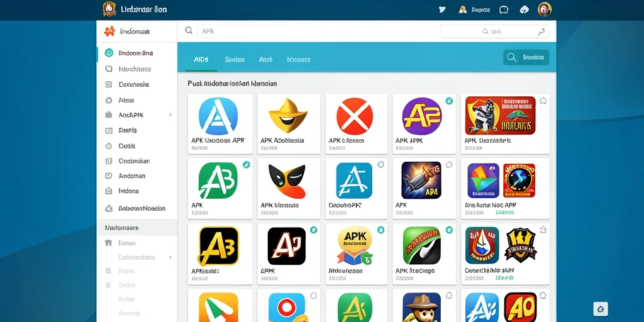Screen dimensions: 644x322
Task: Click the white flag-shaped icon in top bar
Action: point(442,9)
